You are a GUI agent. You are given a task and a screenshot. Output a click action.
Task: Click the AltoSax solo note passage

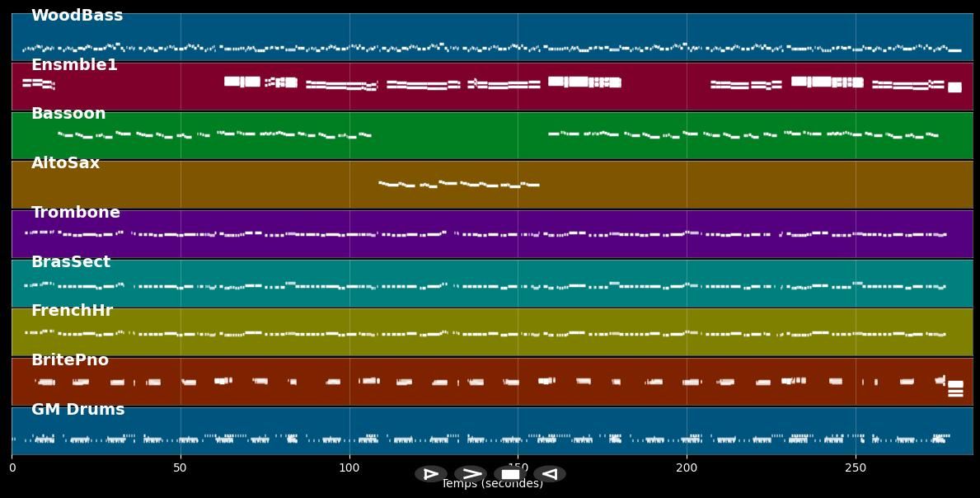[x=458, y=184]
